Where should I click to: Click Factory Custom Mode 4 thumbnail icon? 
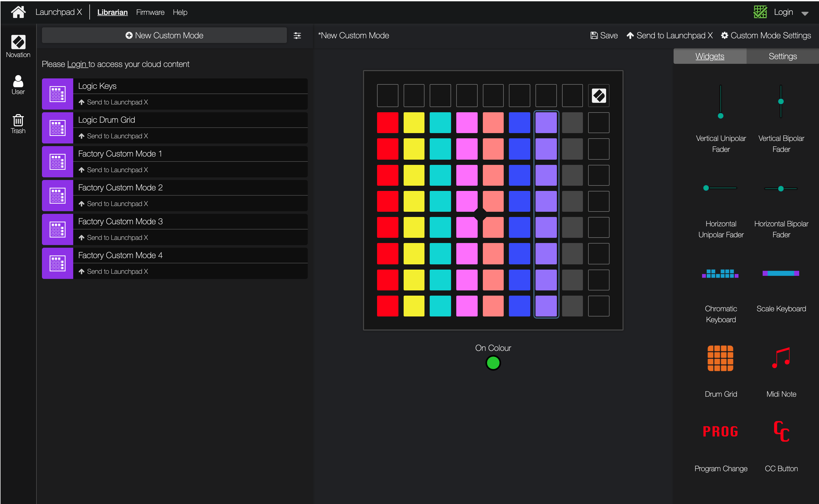(x=57, y=263)
